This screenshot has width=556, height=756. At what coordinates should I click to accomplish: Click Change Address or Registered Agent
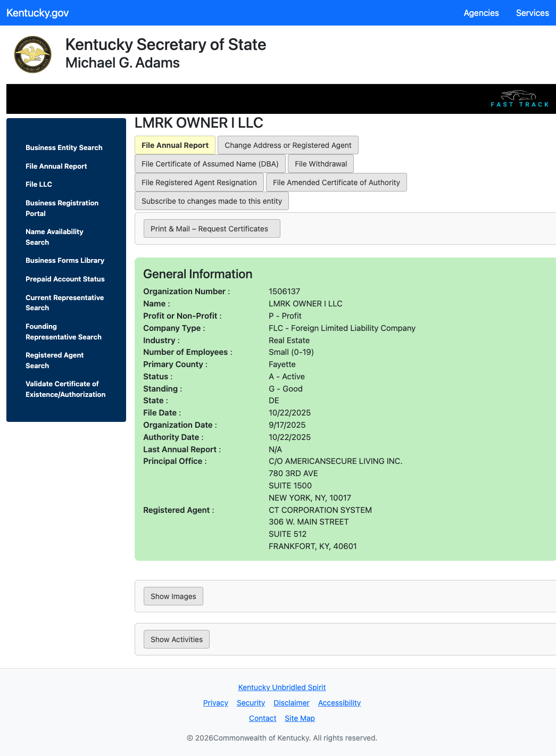(x=288, y=145)
